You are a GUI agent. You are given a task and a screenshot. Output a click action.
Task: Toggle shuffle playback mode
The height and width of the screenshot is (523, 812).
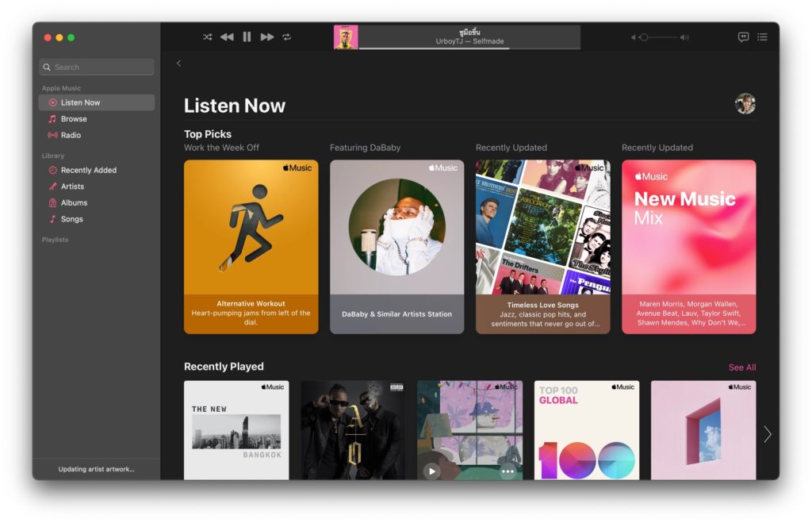click(207, 37)
